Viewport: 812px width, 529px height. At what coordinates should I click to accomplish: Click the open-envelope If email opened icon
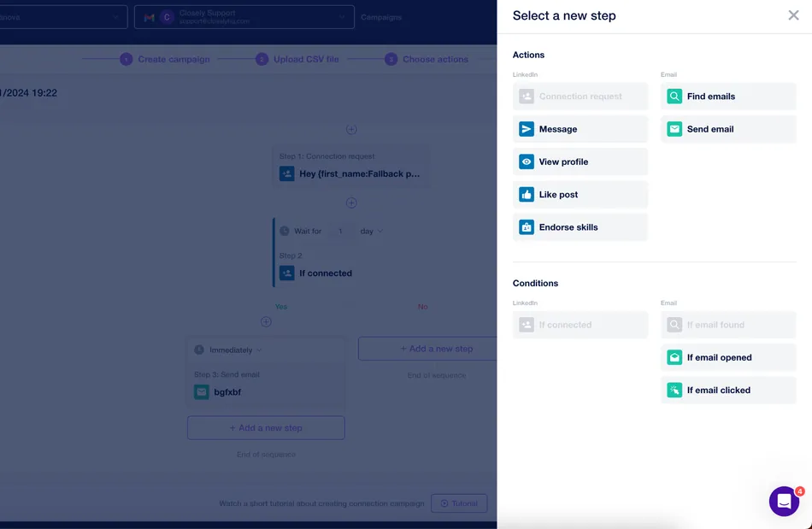coord(674,357)
